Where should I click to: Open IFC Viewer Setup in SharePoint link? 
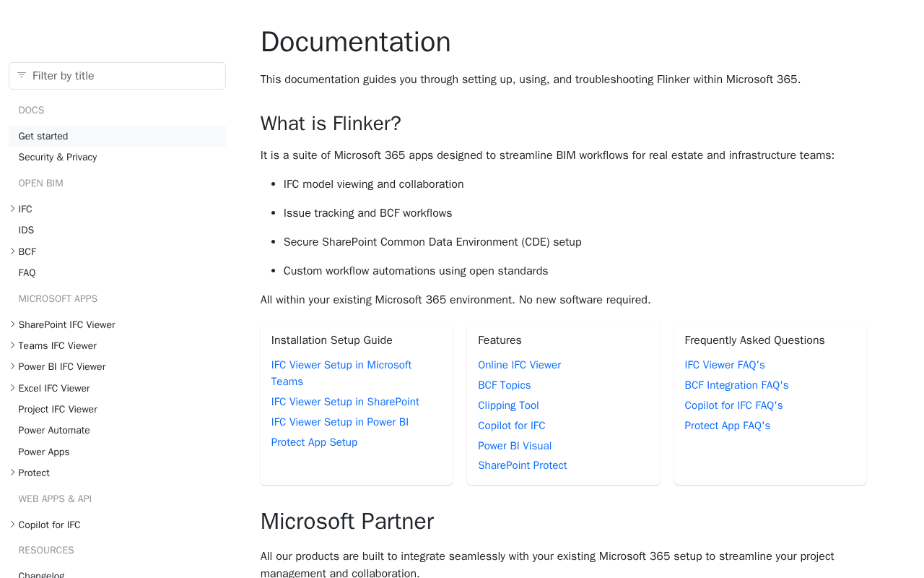pos(345,402)
